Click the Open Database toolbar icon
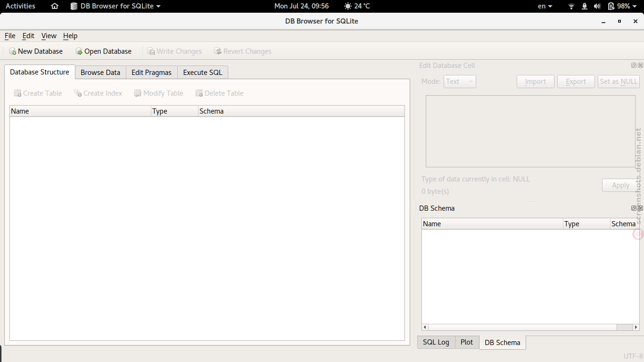The width and height of the screenshot is (644, 362). [x=79, y=51]
